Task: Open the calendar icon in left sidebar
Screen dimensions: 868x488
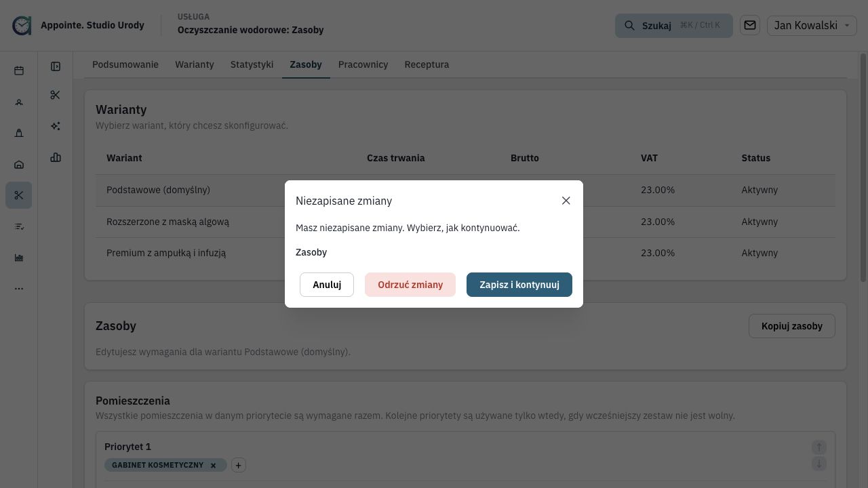Action: [x=19, y=70]
